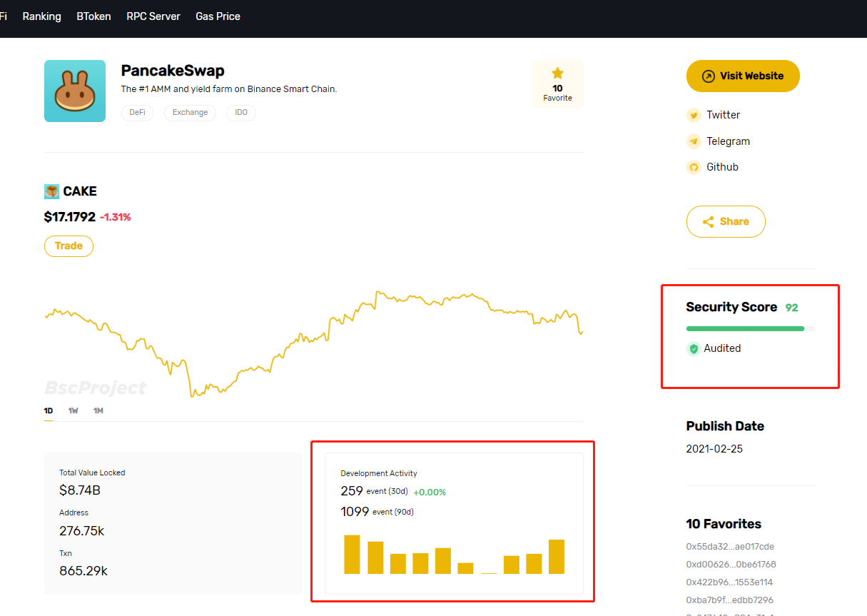
Task: Click the 276.75k Address value
Action: coord(82,531)
